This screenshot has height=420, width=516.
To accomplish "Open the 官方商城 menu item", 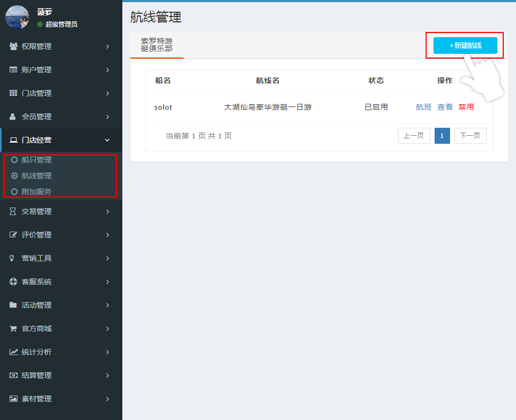I will coord(61,328).
